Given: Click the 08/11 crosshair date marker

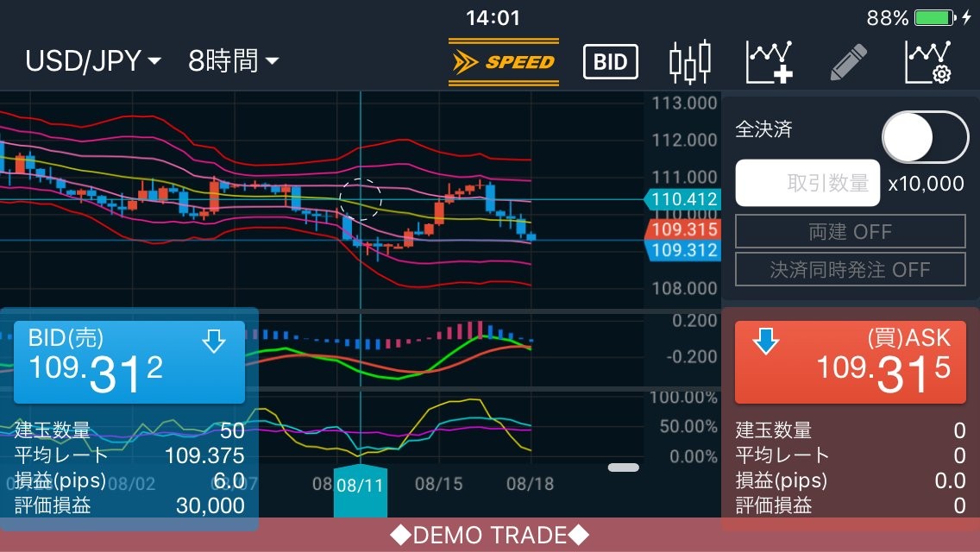Looking at the screenshot, I should coord(360,486).
